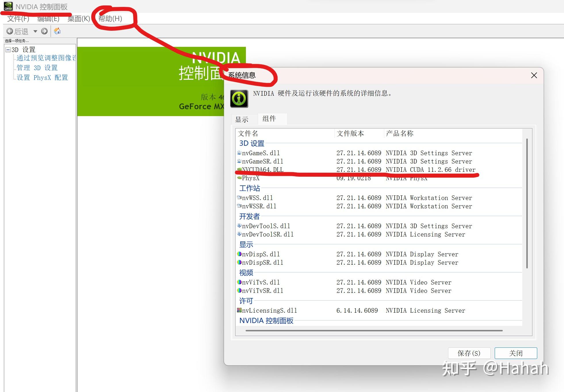Select the 工作站 group header
Screen dimensions: 564x392
[250, 188]
